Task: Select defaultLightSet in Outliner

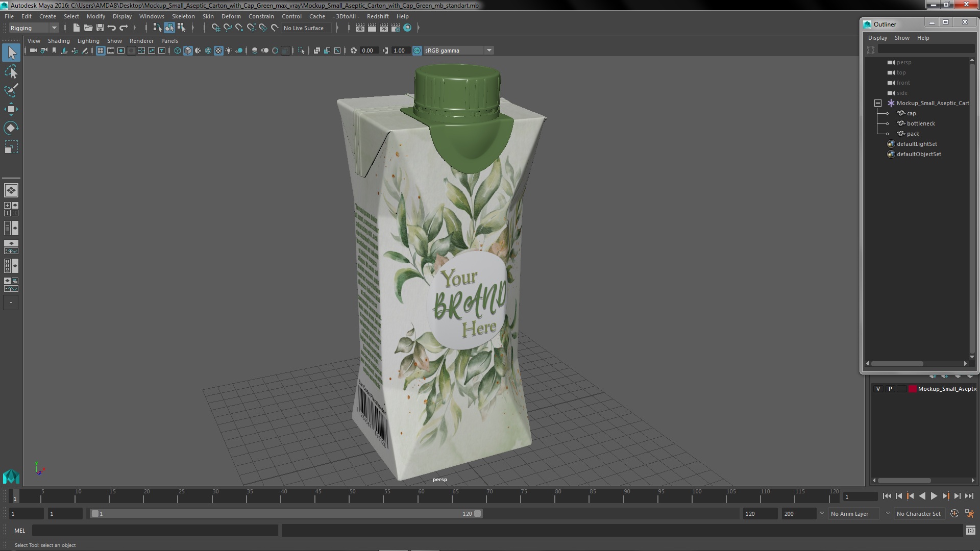Action: pos(917,144)
